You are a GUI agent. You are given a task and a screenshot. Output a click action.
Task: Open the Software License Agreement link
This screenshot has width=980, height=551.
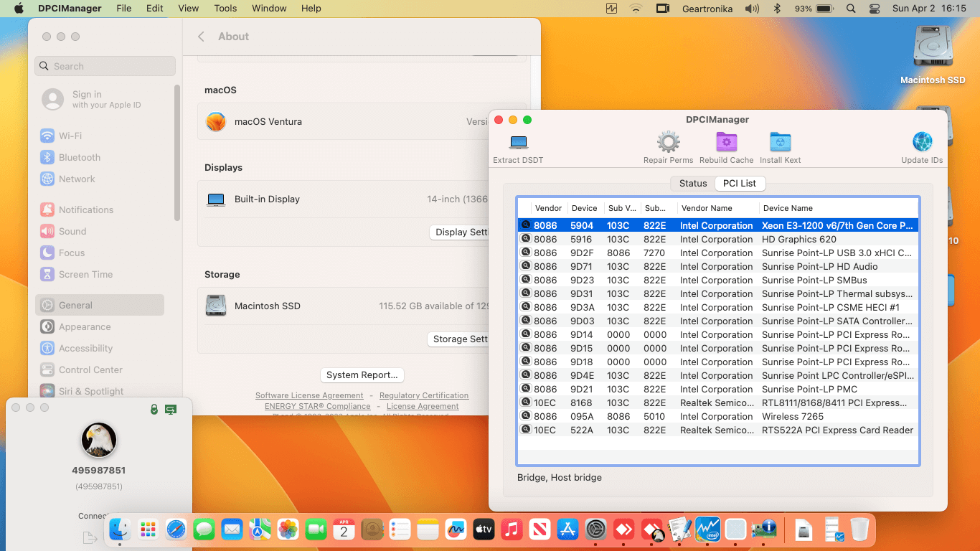309,395
